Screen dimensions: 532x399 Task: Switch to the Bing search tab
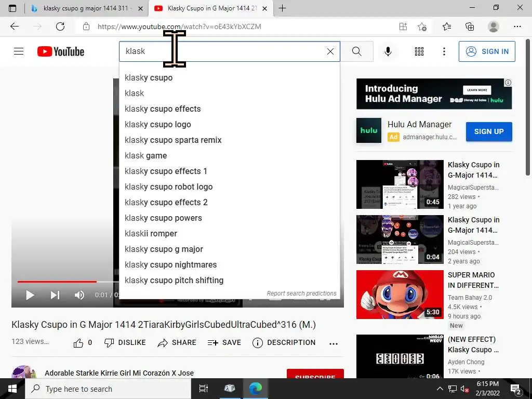point(87,8)
